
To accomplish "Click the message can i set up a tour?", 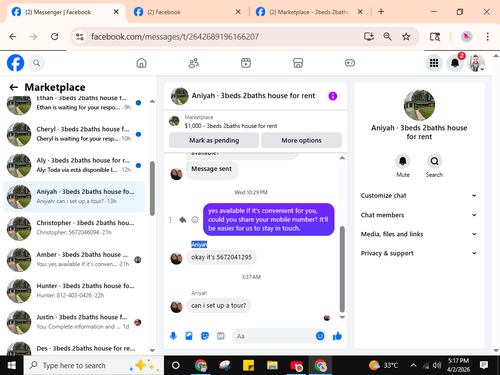I will click(218, 305).
